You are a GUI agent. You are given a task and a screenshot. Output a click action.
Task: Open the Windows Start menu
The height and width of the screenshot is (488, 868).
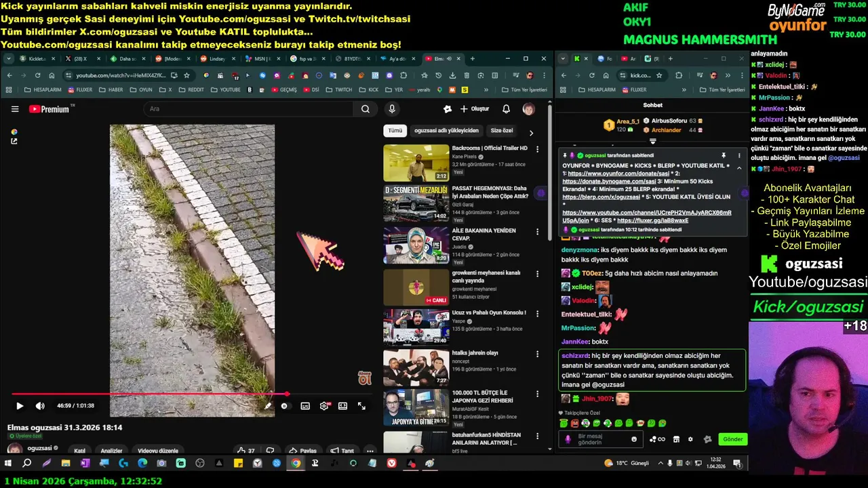pos(9,464)
